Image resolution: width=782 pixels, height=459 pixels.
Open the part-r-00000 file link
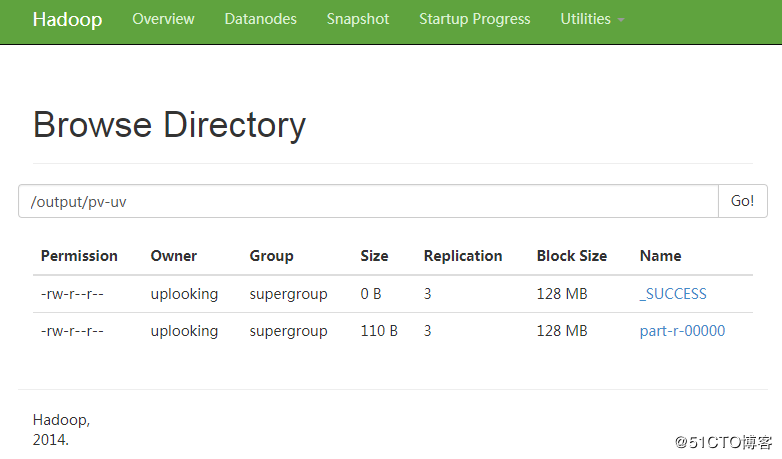pos(682,331)
